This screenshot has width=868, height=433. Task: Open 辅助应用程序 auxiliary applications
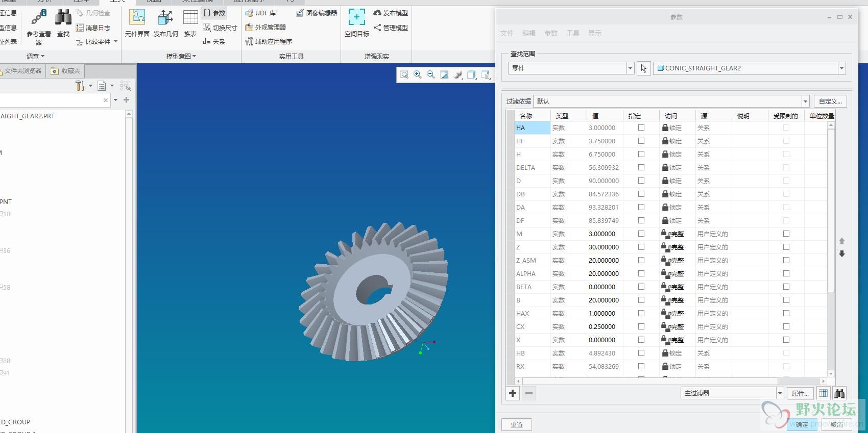269,41
